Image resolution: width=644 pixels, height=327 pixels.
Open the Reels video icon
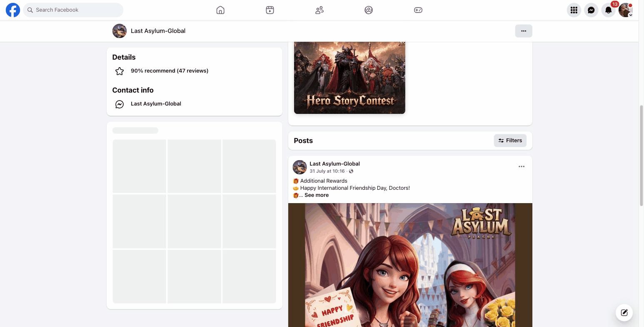pyautogui.click(x=270, y=10)
